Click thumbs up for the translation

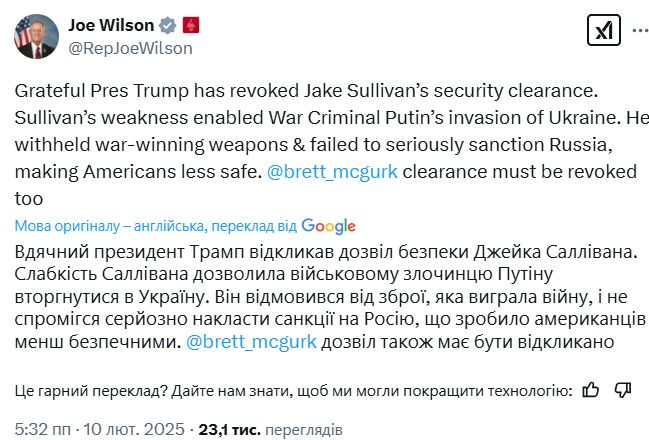click(590, 389)
